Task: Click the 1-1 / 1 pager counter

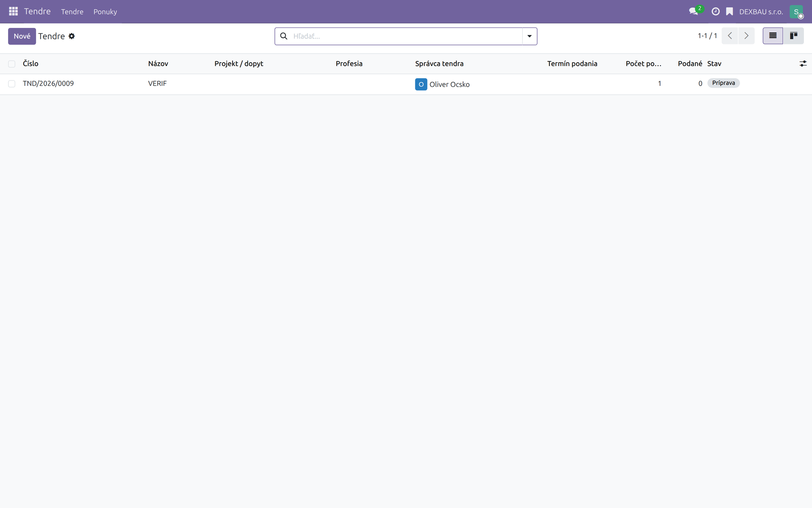Action: pos(707,36)
